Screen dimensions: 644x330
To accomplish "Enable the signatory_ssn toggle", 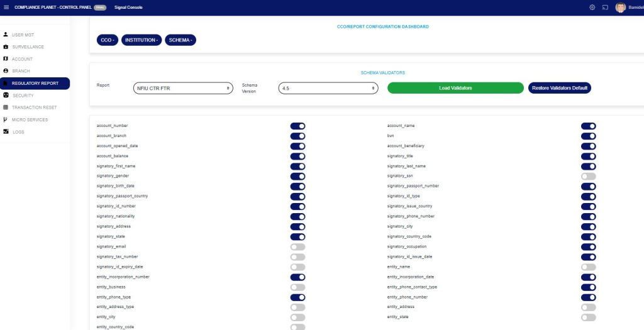I will pos(588,176).
